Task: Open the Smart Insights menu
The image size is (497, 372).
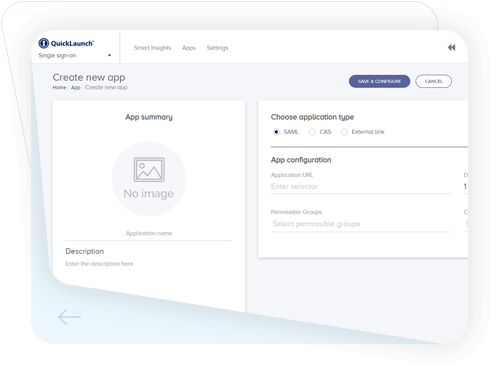Action: [152, 48]
